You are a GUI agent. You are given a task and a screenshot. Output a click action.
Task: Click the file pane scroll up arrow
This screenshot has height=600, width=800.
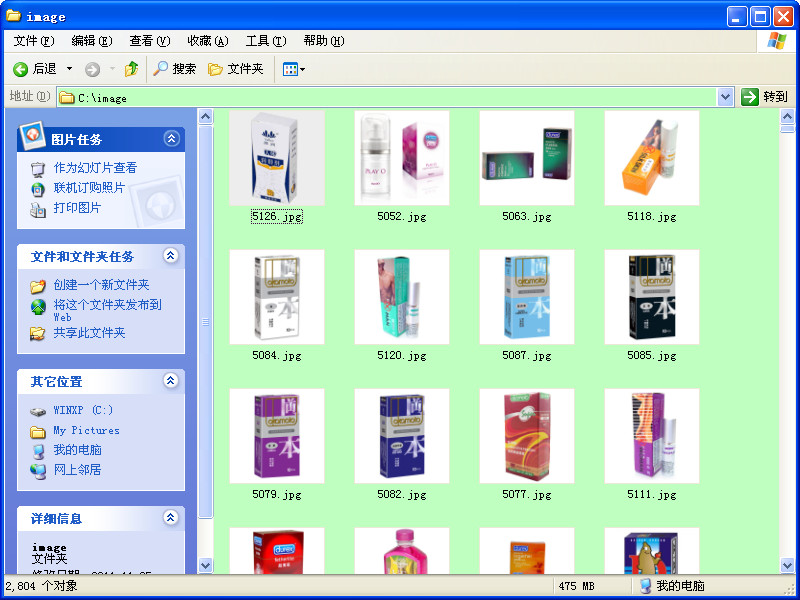(787, 117)
